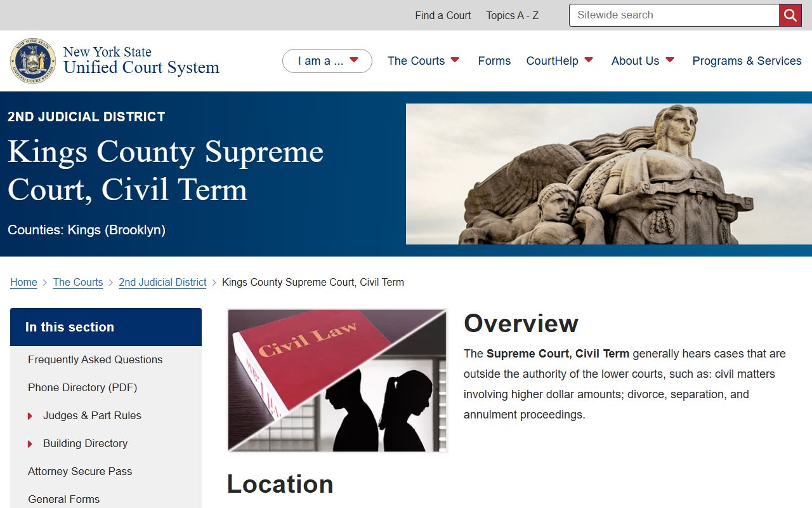This screenshot has height=508, width=812.
Task: Click the 'Overview' heading
Action: tap(521, 323)
